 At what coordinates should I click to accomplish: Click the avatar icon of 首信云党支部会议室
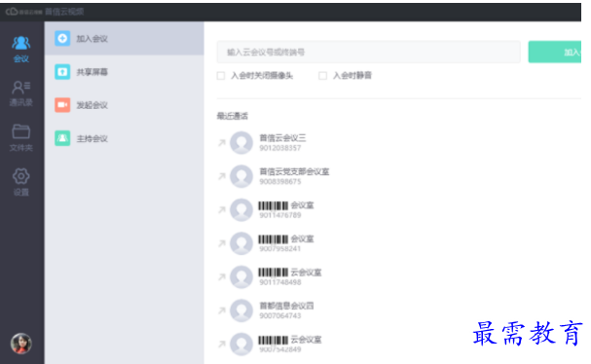click(241, 176)
